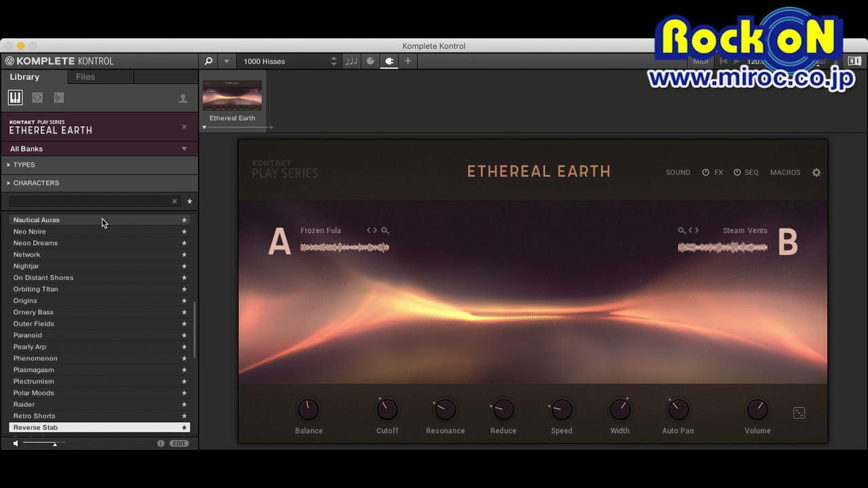
Task: Select the Ethereal Earth plug-in thumbnail
Action: click(232, 95)
